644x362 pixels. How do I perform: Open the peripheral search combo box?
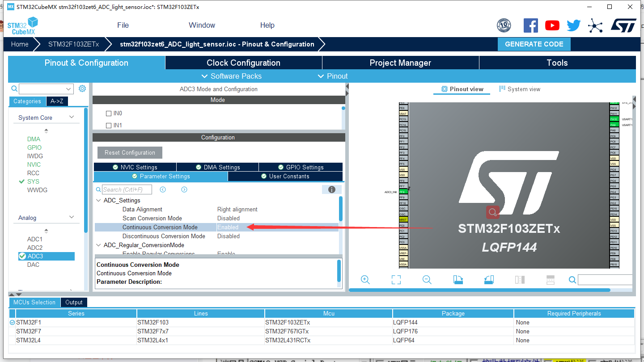46,88
